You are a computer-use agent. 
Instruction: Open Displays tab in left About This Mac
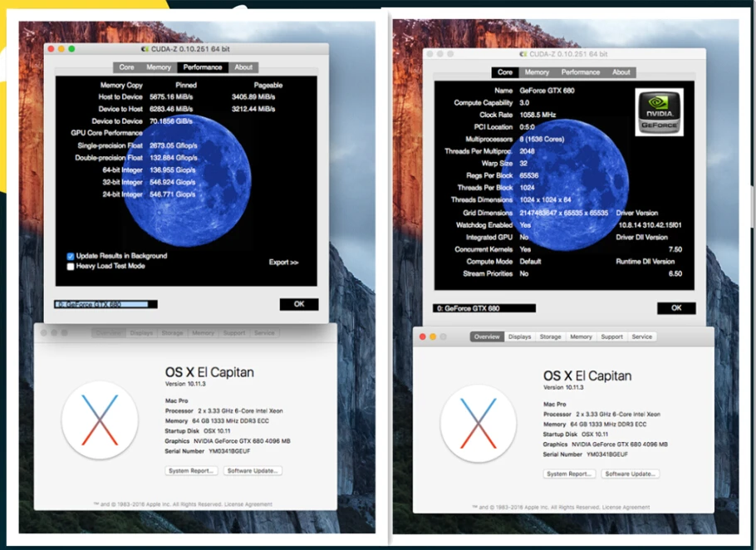(x=141, y=333)
